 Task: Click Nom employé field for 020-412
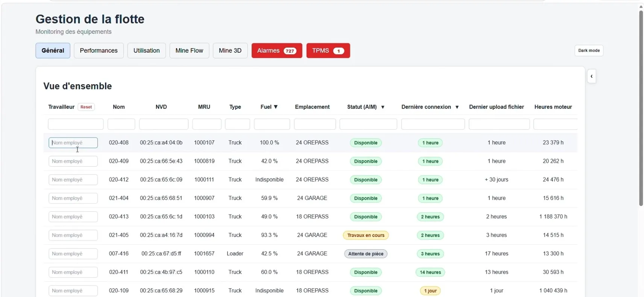click(73, 180)
